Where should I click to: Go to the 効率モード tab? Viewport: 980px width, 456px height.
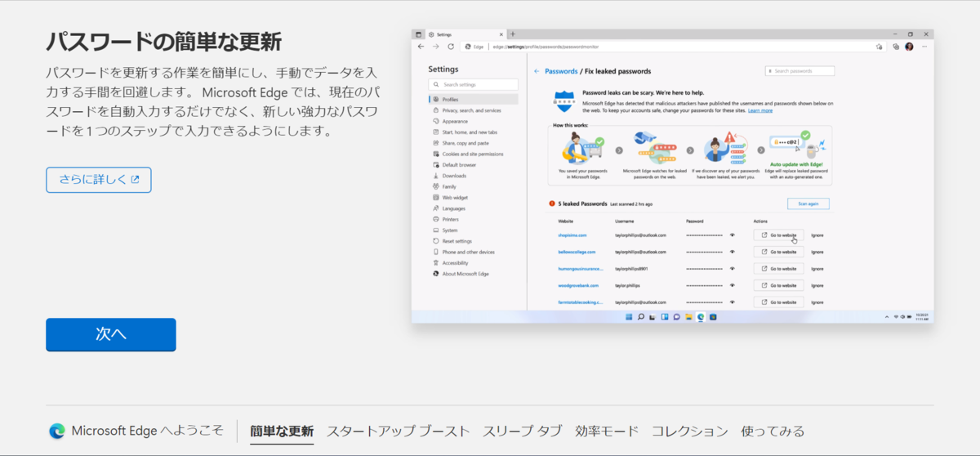[x=607, y=431]
